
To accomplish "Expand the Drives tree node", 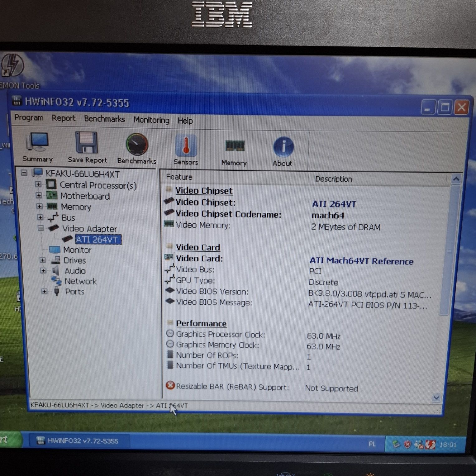I will coord(43,260).
